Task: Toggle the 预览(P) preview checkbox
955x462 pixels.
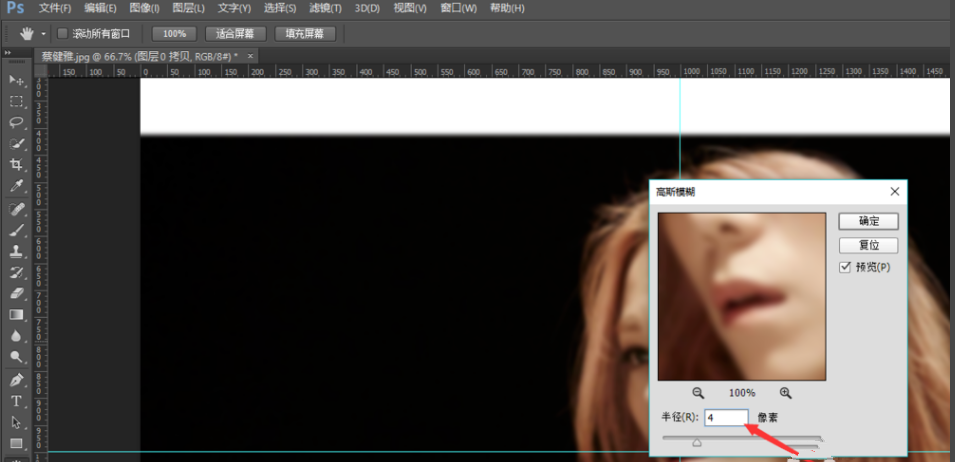Action: pos(845,267)
